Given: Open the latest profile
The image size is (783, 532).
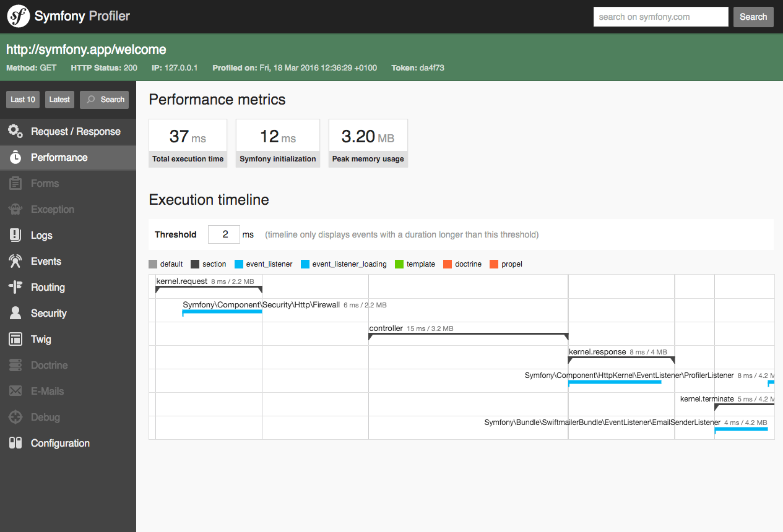Looking at the screenshot, I should (59, 99).
